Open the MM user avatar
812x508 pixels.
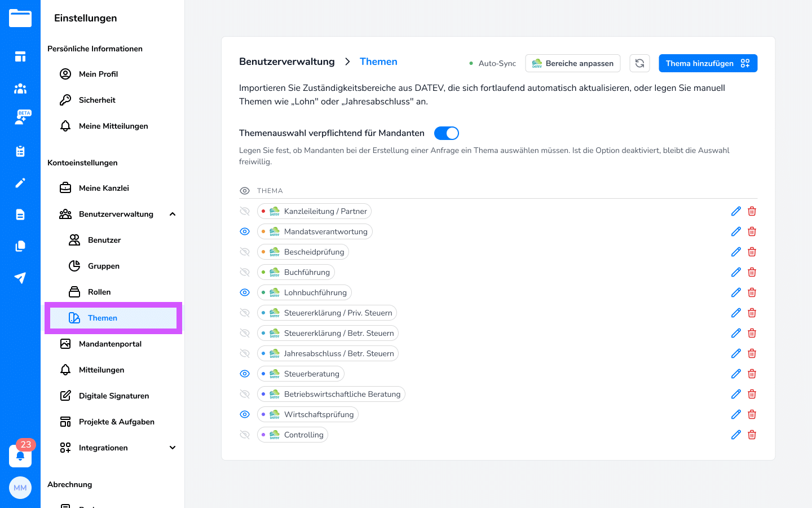coord(20,488)
